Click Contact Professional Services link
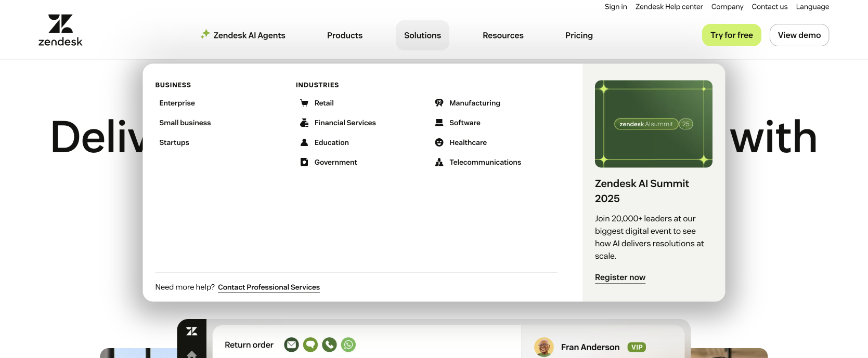868x358 pixels. pyautogui.click(x=269, y=287)
